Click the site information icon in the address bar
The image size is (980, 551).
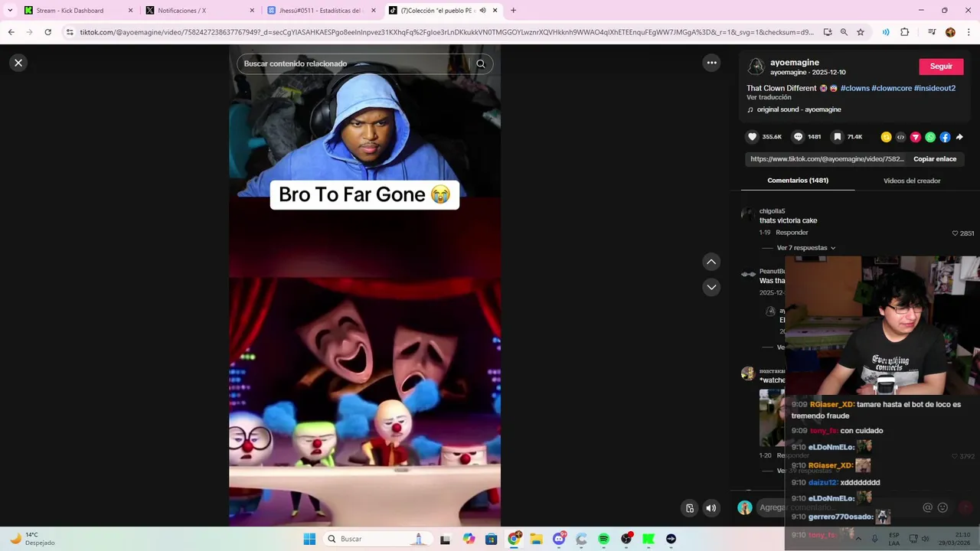point(70,32)
